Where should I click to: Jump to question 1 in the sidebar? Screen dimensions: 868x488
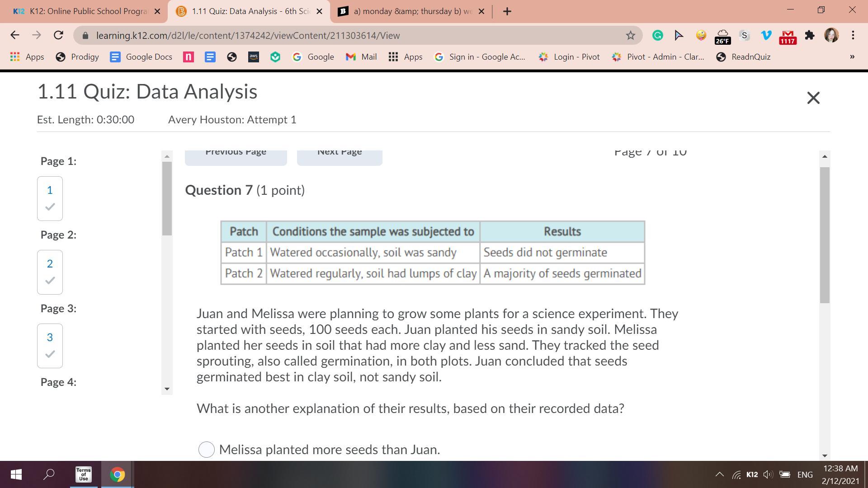50,198
